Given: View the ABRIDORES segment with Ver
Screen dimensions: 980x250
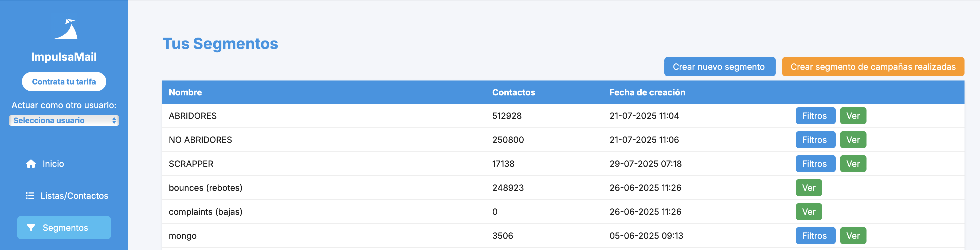Looking at the screenshot, I should pos(853,116).
